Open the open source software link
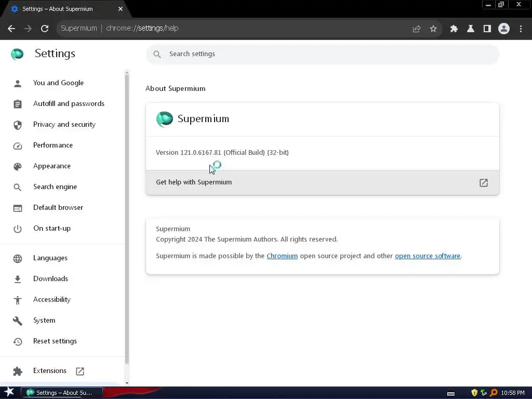Viewport: 532px width, 399px height. pyautogui.click(x=428, y=256)
